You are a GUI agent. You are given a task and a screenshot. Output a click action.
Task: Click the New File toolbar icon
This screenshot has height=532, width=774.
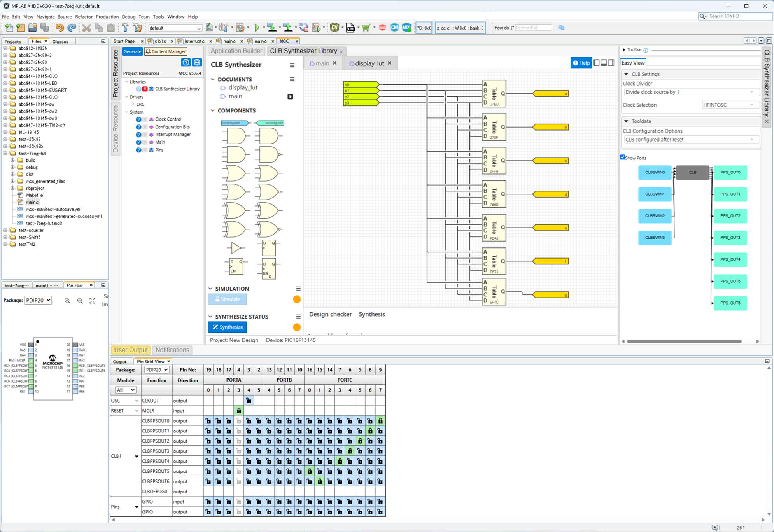coord(9,28)
